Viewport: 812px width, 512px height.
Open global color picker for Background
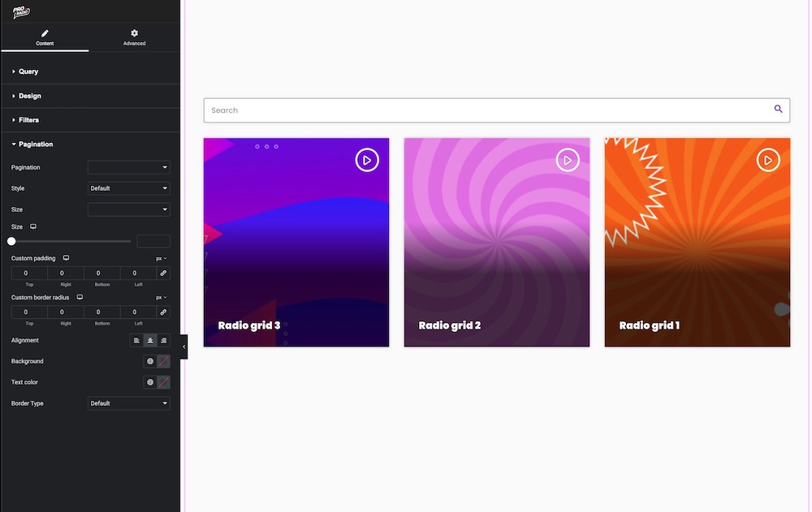click(x=150, y=361)
